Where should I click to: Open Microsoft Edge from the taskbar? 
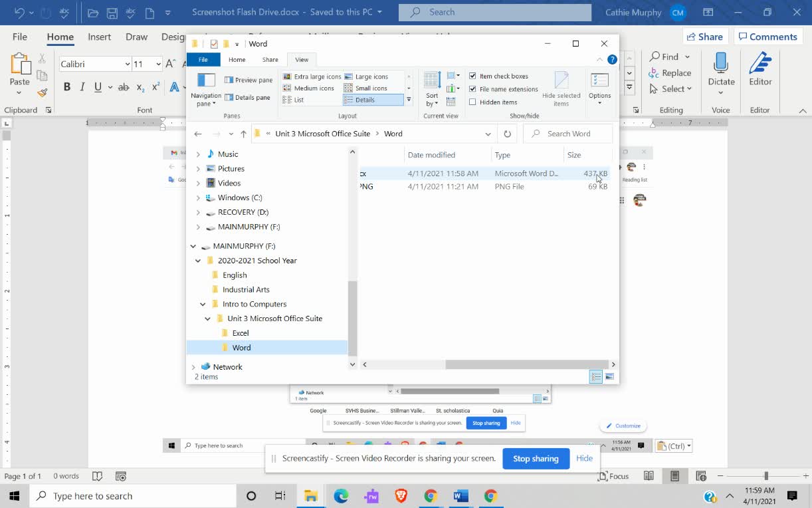coord(341,496)
